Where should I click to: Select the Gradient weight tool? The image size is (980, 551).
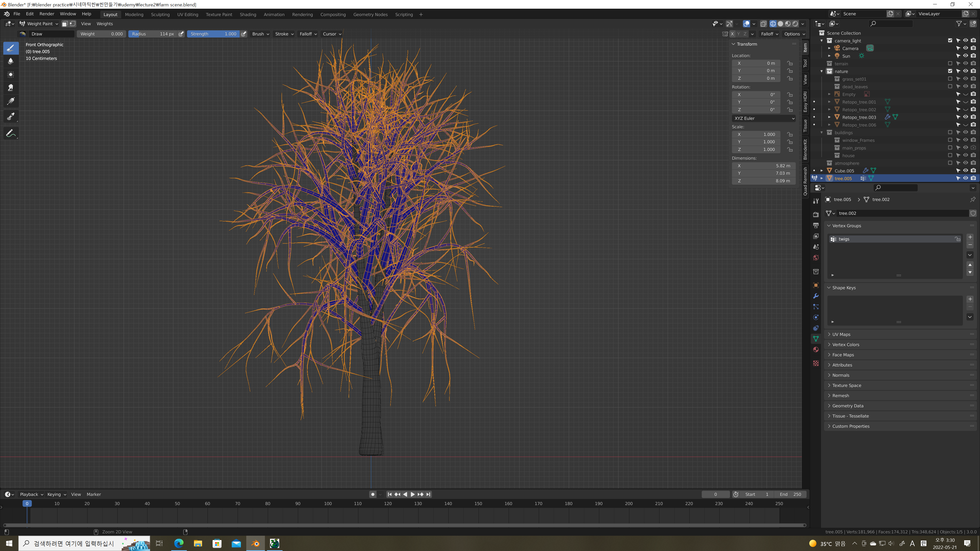[11, 101]
